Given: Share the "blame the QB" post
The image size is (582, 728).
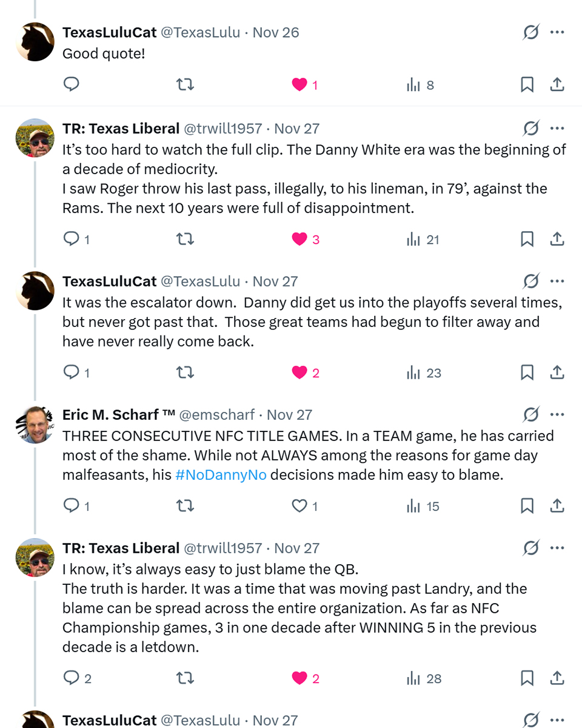Looking at the screenshot, I should [x=557, y=678].
